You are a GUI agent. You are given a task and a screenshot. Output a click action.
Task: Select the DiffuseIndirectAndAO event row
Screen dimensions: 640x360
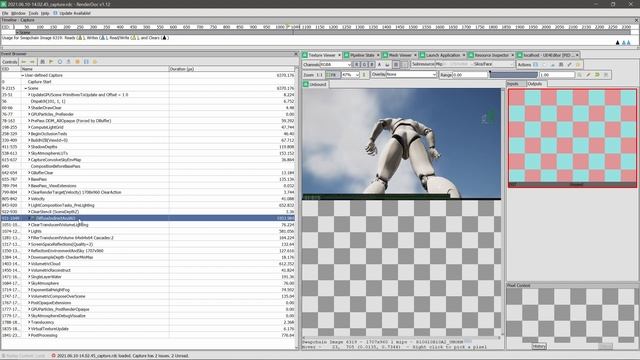(x=148, y=218)
